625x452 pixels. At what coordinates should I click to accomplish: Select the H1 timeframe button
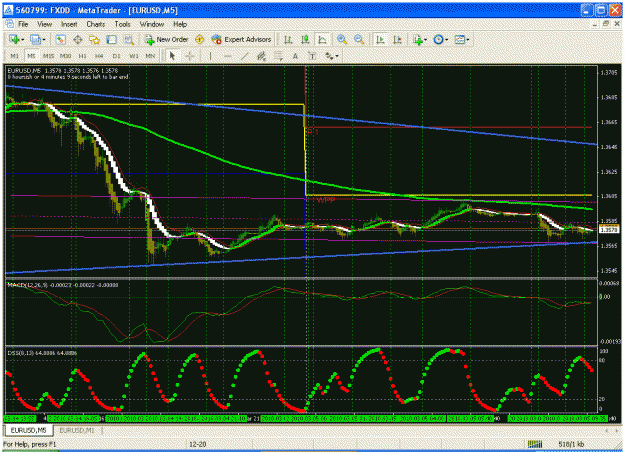point(83,56)
